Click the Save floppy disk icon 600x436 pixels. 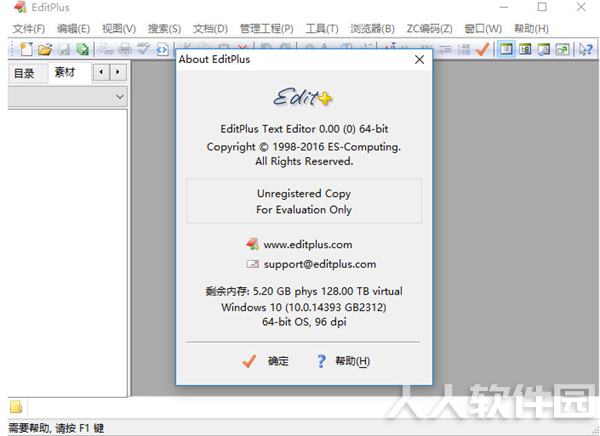pos(64,49)
